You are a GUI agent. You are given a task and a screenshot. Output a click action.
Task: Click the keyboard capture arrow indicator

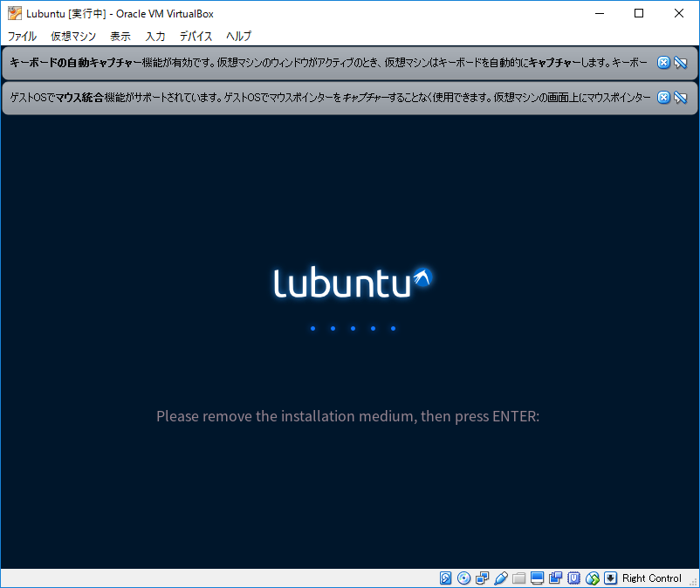610,578
